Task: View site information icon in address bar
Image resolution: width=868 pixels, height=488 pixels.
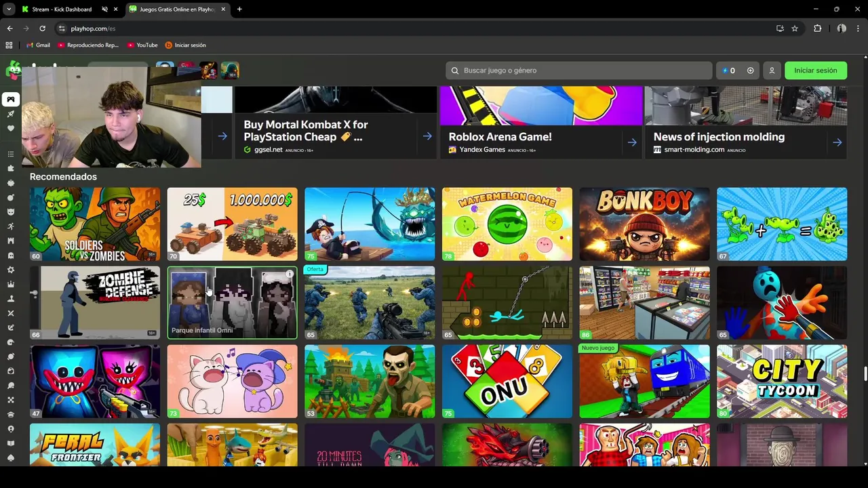Action: pyautogui.click(x=61, y=28)
